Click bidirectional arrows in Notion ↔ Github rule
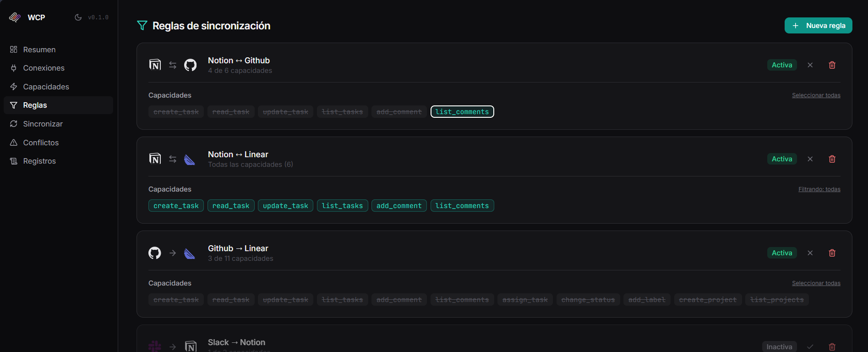Screen dimensions: 868x352 (173, 65)
